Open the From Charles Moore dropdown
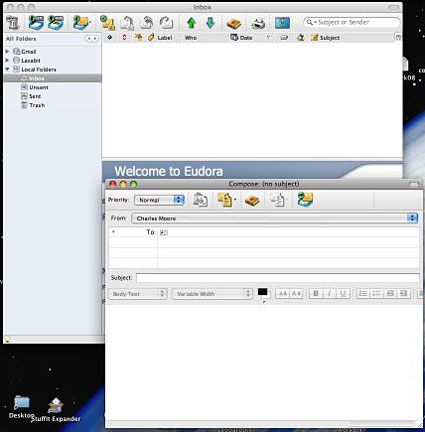The height and width of the screenshot is (432, 425). (275, 218)
